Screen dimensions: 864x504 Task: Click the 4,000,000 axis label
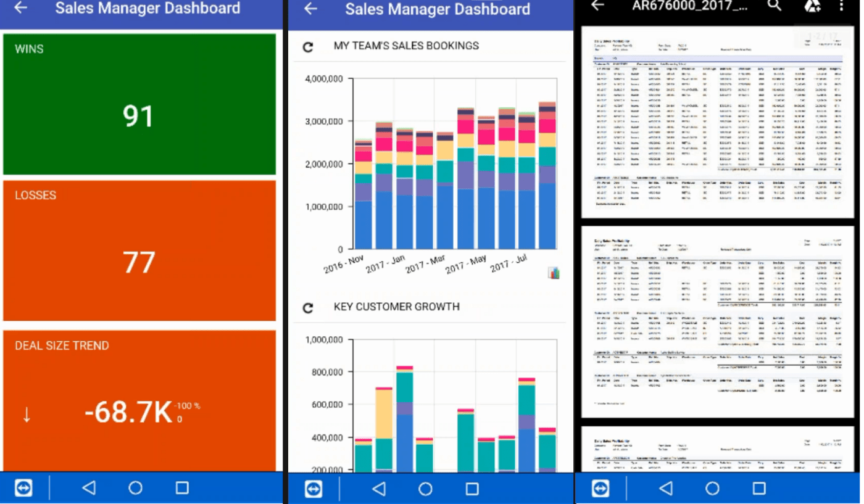point(324,79)
